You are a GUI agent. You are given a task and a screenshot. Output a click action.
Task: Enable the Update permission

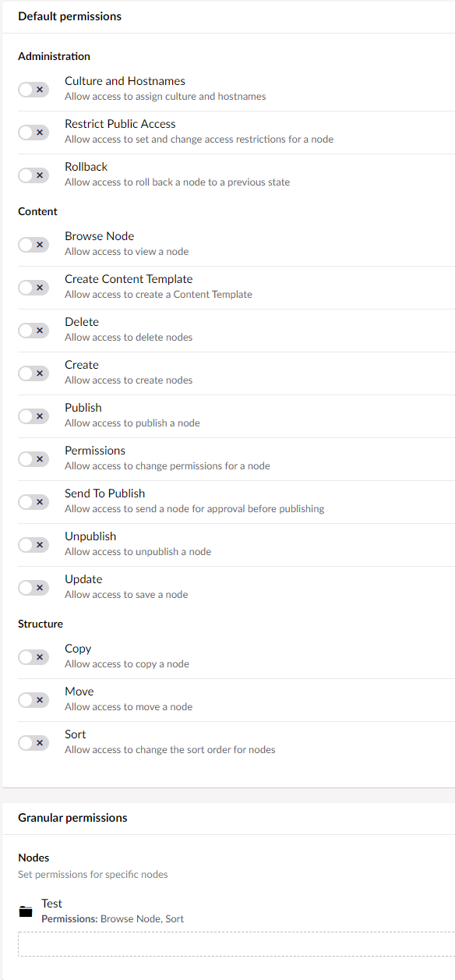coord(34,587)
